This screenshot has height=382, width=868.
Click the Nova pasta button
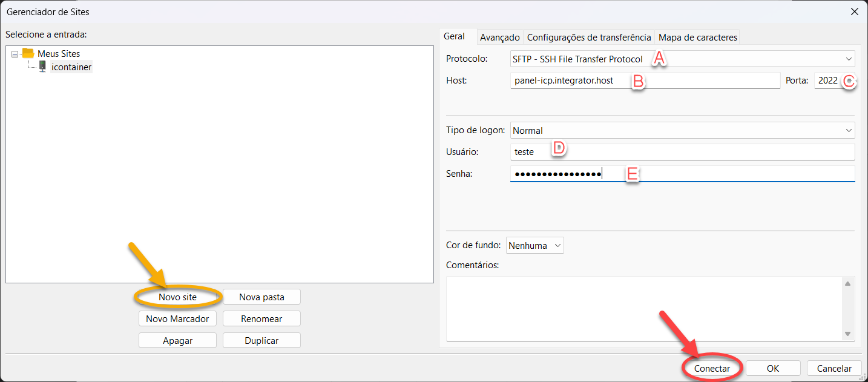point(261,297)
